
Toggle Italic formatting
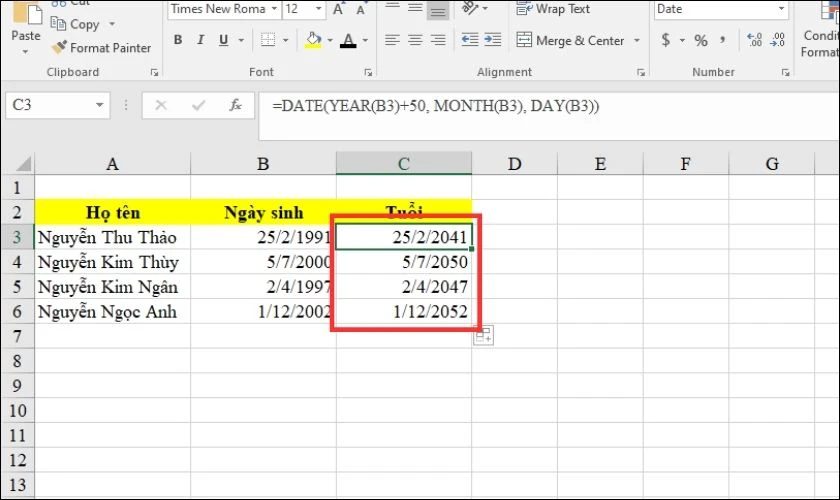(200, 40)
